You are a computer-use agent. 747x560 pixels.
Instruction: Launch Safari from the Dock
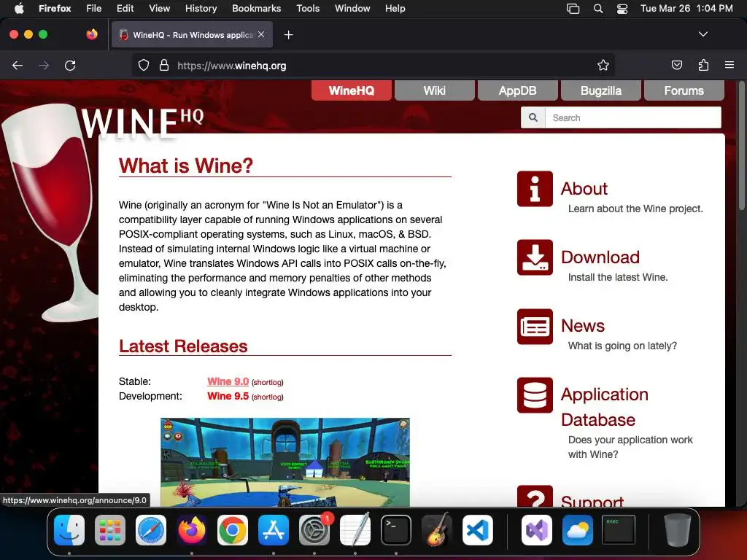[x=151, y=530]
